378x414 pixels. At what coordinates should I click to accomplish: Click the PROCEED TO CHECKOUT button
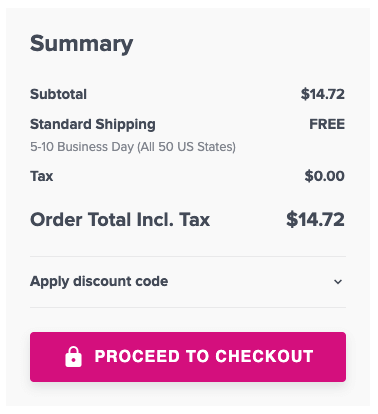click(188, 357)
